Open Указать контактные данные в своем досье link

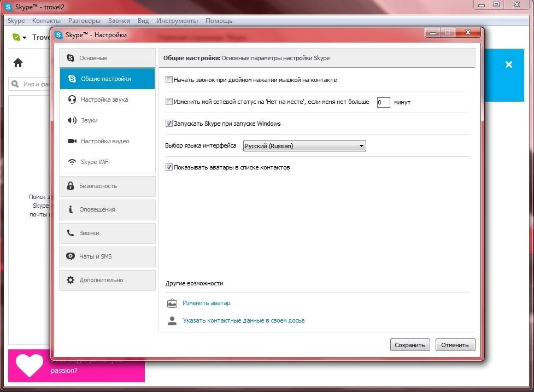click(x=244, y=320)
